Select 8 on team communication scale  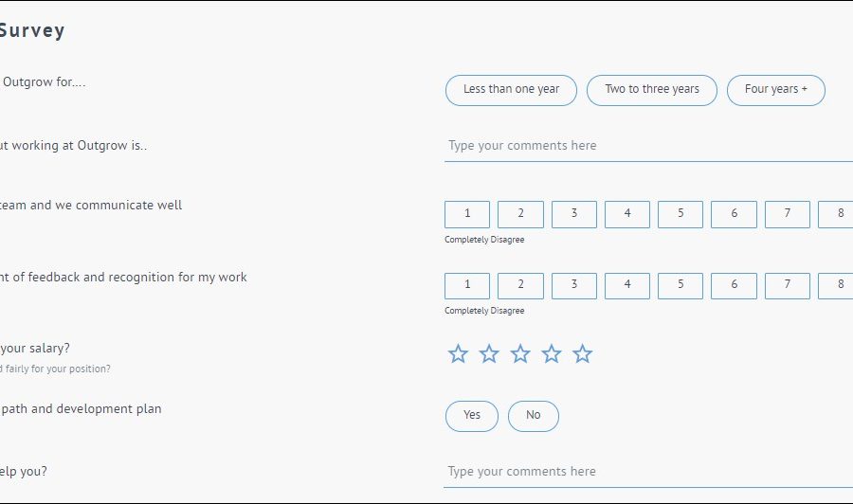(839, 214)
